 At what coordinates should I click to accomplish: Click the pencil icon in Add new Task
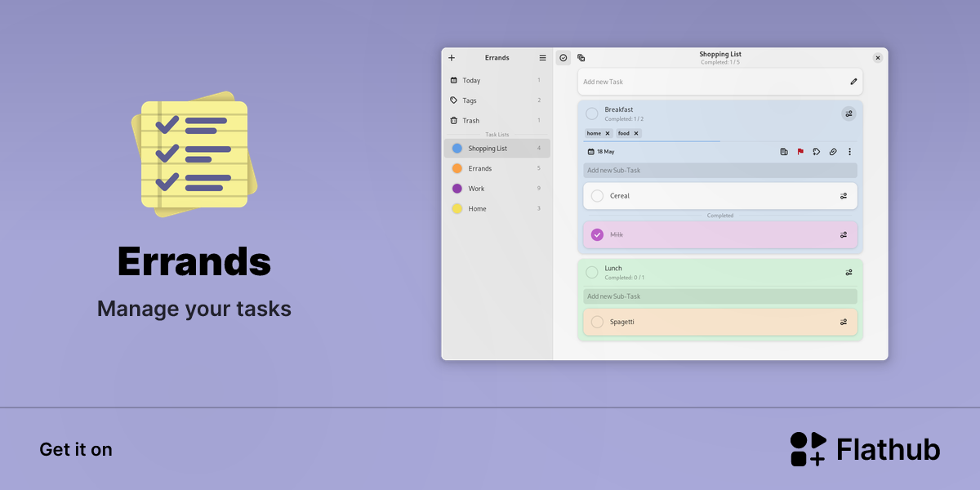(853, 82)
